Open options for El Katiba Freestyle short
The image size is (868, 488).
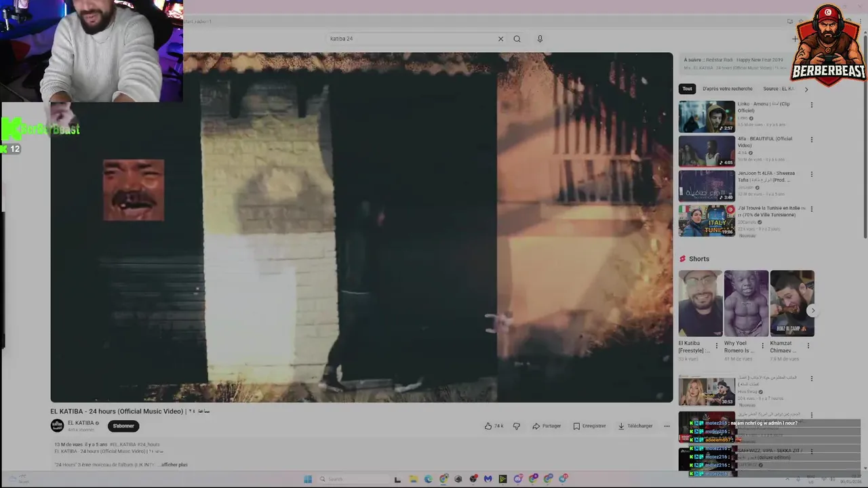[717, 346]
